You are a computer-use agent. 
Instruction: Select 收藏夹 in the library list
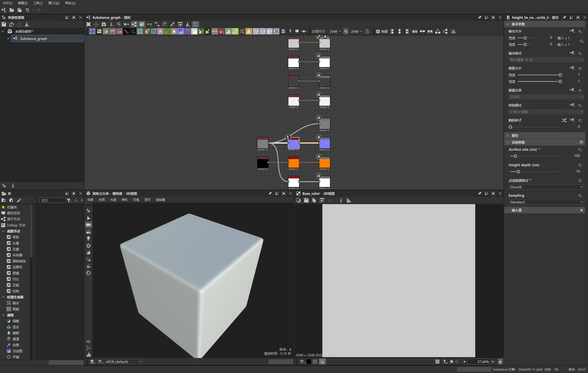(x=12, y=207)
